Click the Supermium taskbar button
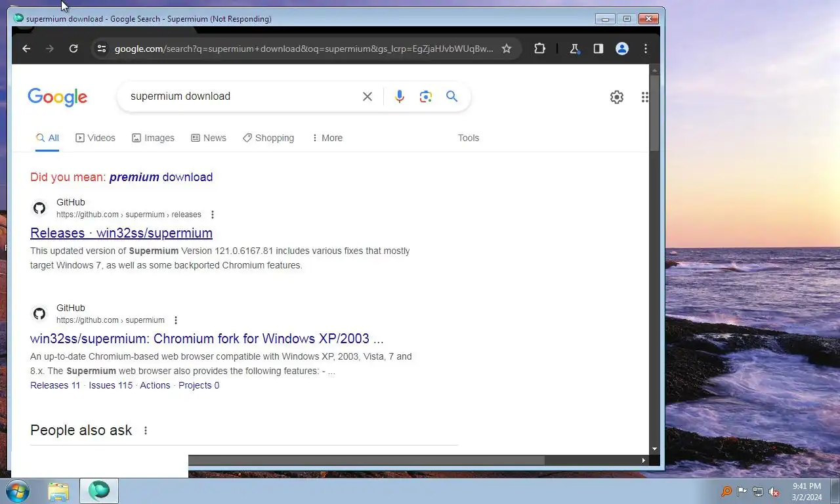The image size is (840, 504). point(99,491)
